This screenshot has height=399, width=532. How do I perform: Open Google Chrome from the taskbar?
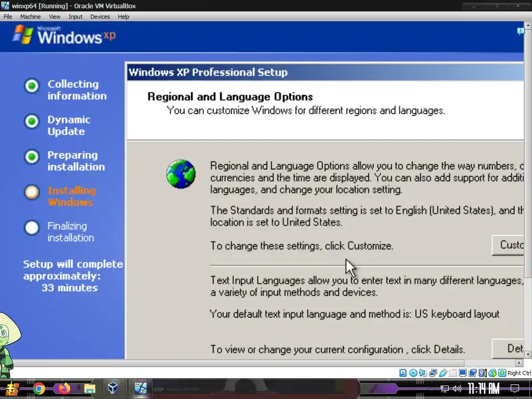[x=38, y=389]
